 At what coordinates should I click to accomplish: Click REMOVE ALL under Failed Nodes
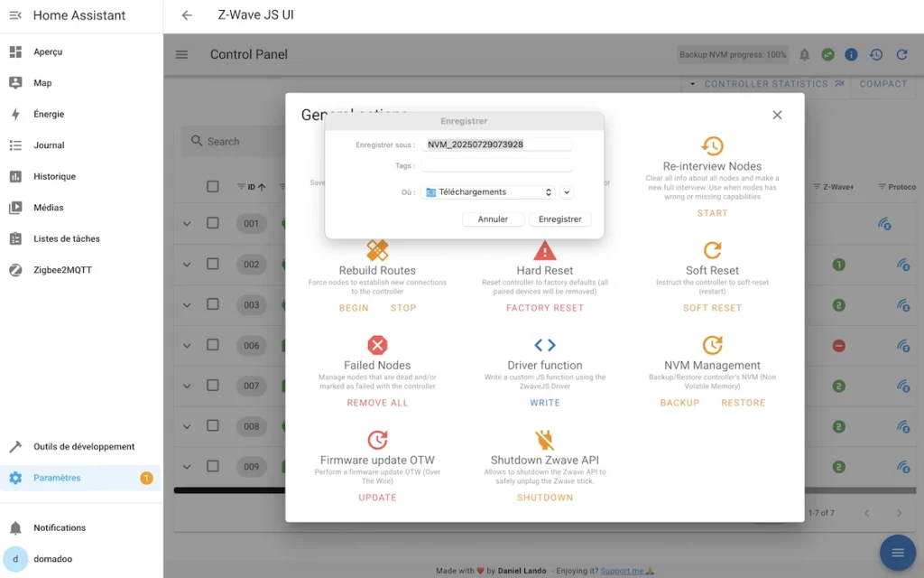(377, 403)
